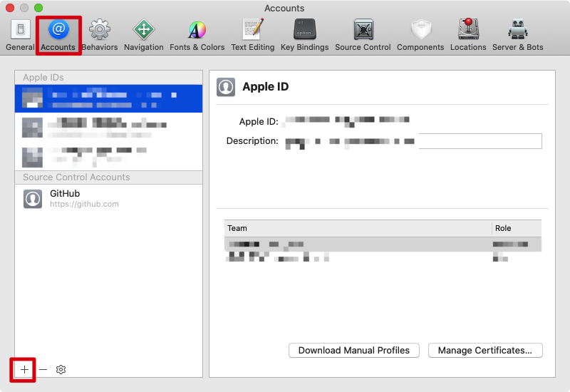
Task: Select the Accounts preferences icon
Action: pos(58,35)
